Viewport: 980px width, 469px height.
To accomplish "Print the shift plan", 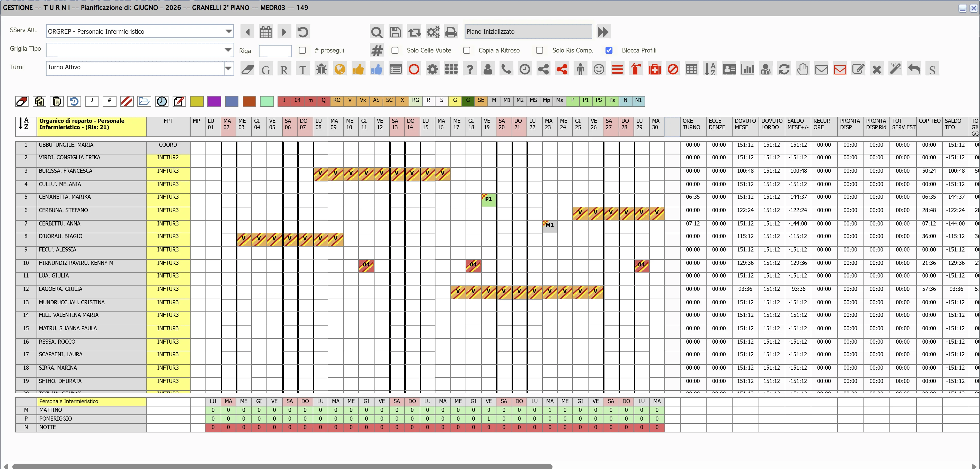I will tap(451, 32).
